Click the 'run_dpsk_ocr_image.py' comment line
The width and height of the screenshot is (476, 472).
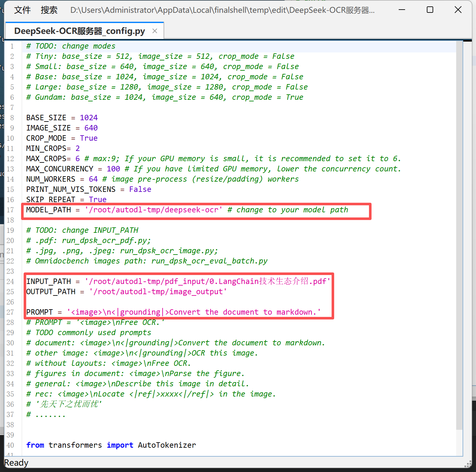[x=122, y=251]
